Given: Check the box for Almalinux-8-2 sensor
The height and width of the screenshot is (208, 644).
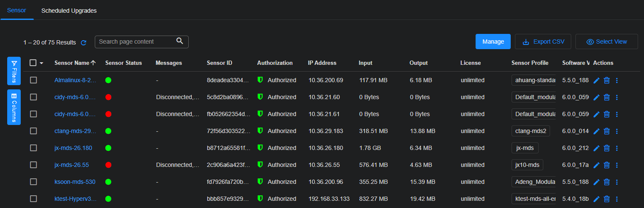Looking at the screenshot, I should tap(33, 80).
